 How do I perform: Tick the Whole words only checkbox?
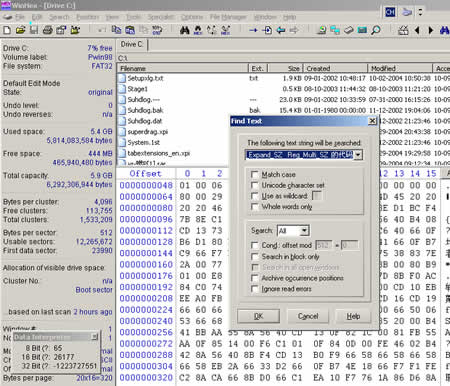tap(254, 207)
